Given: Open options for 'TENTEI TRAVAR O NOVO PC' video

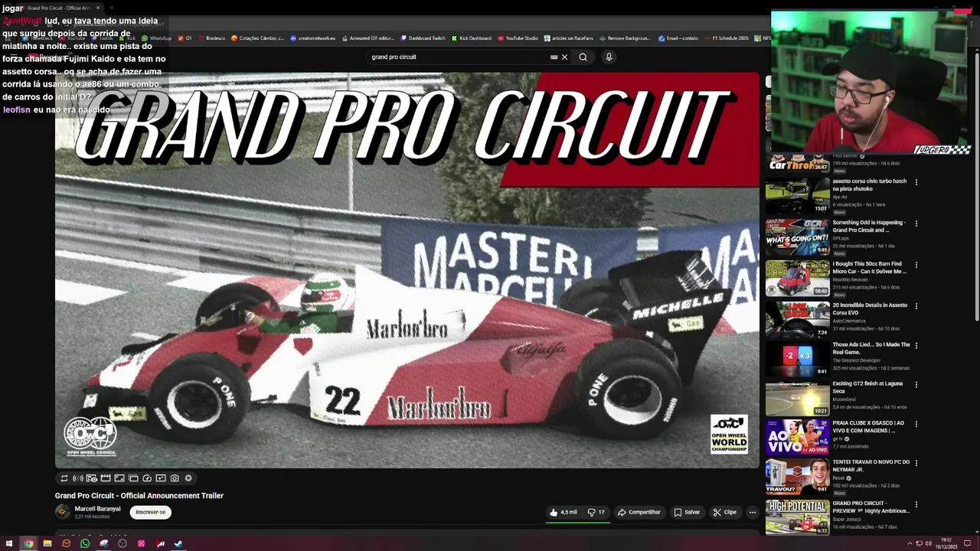Looking at the screenshot, I should [x=916, y=463].
